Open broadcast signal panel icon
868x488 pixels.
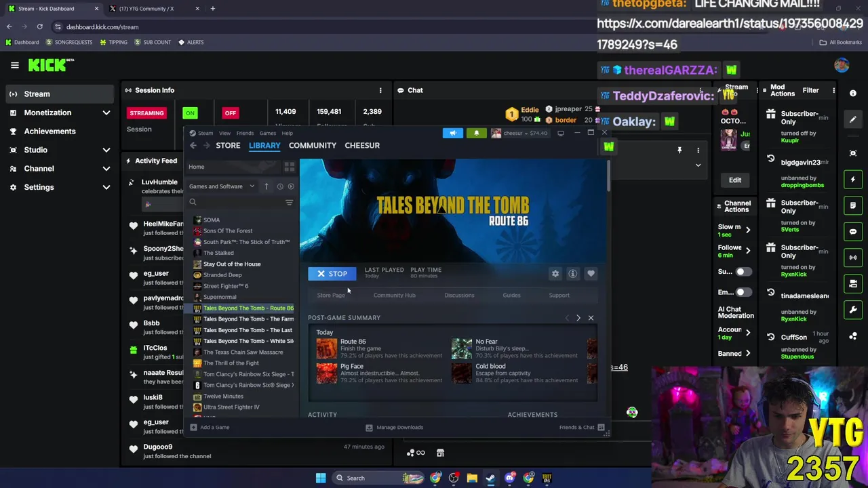point(853,258)
